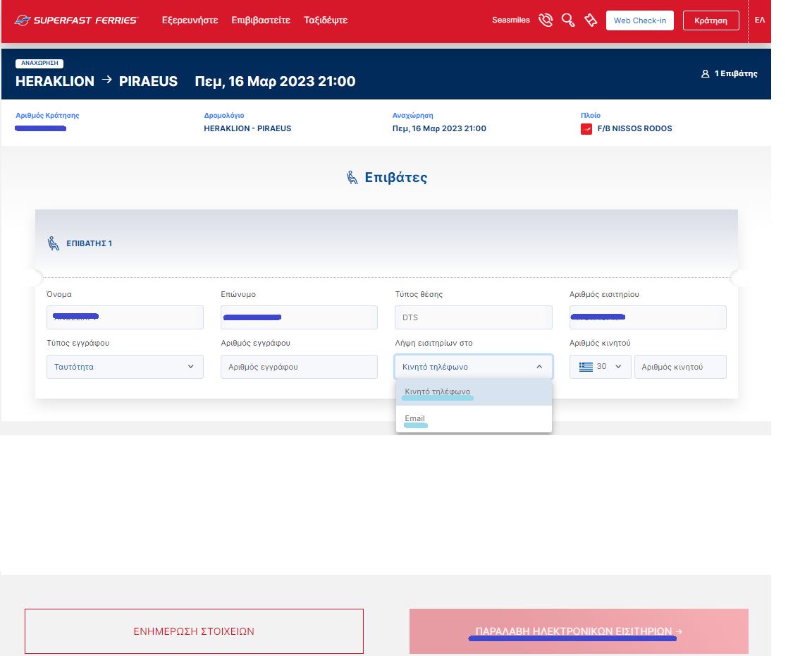Switch language via the ΕΛ selector

coord(760,20)
